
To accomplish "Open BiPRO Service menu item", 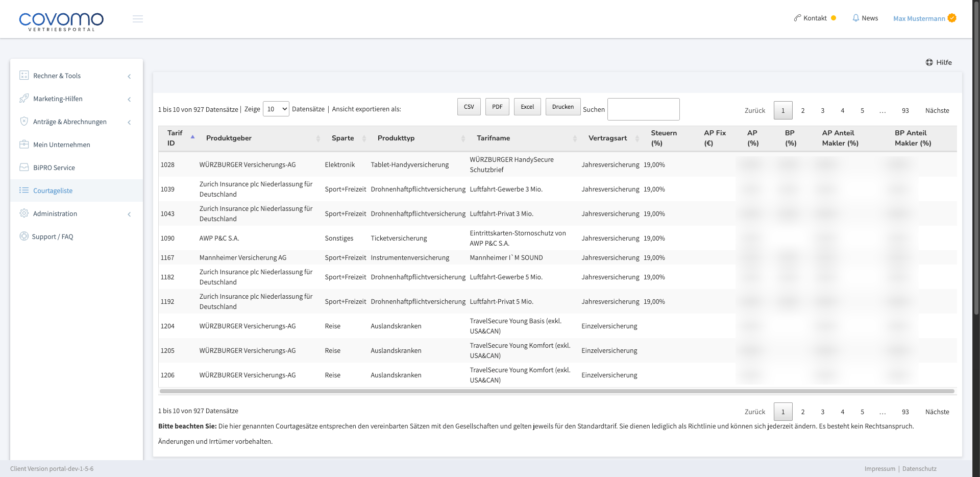I will pyautogui.click(x=77, y=168).
